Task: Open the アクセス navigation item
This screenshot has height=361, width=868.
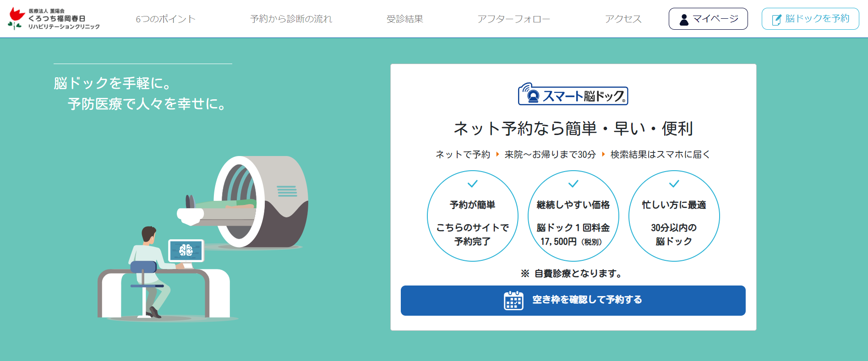Action: coord(623,19)
